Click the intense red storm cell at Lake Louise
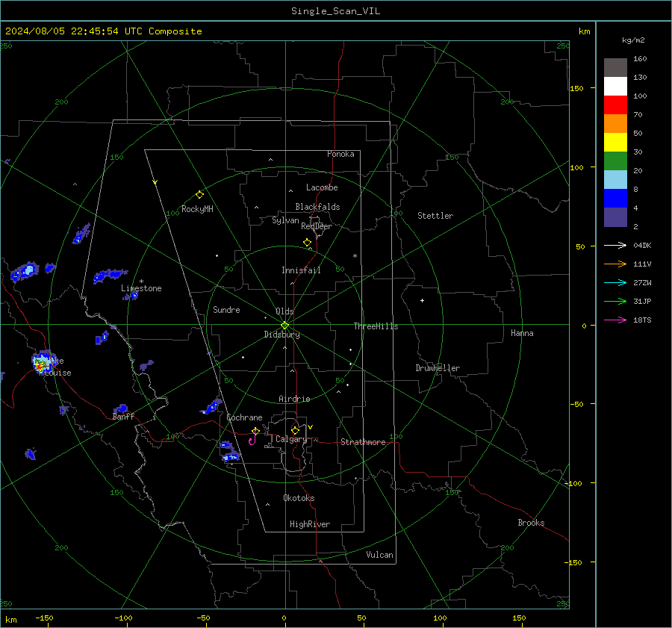This screenshot has width=672, height=628. (x=40, y=366)
